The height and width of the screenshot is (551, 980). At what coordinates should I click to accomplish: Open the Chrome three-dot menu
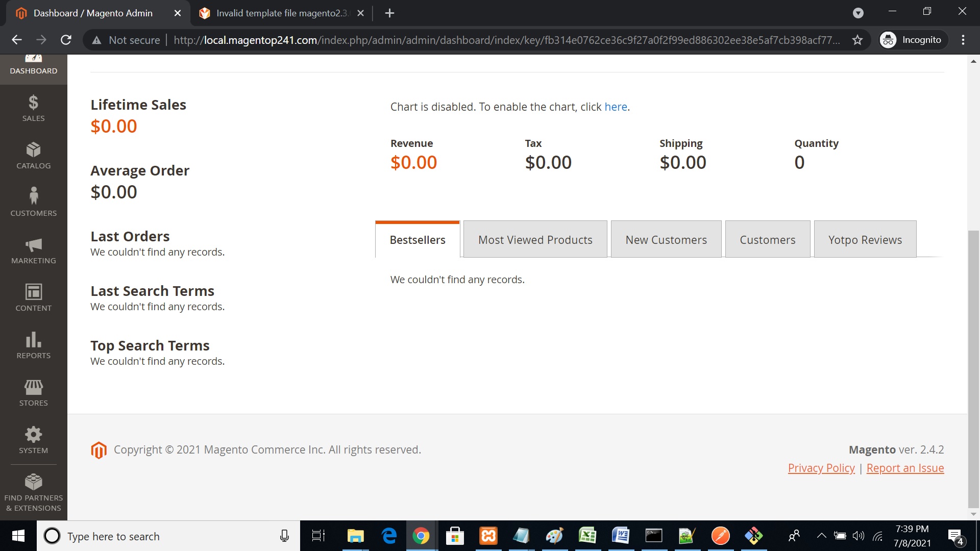click(x=964, y=40)
